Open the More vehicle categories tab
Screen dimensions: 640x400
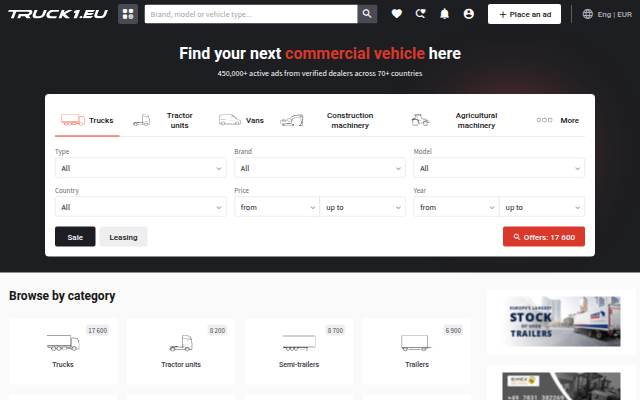(558, 120)
